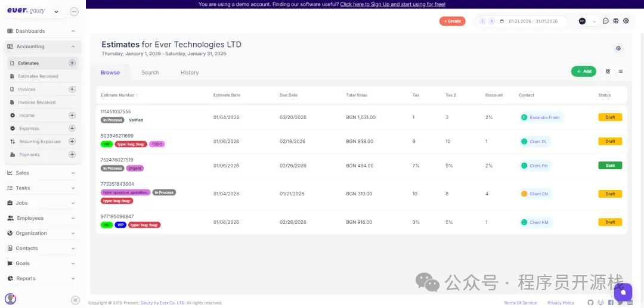Collapse the sidebar with double-arrow icon
The image size is (644, 308).
coord(75,300)
